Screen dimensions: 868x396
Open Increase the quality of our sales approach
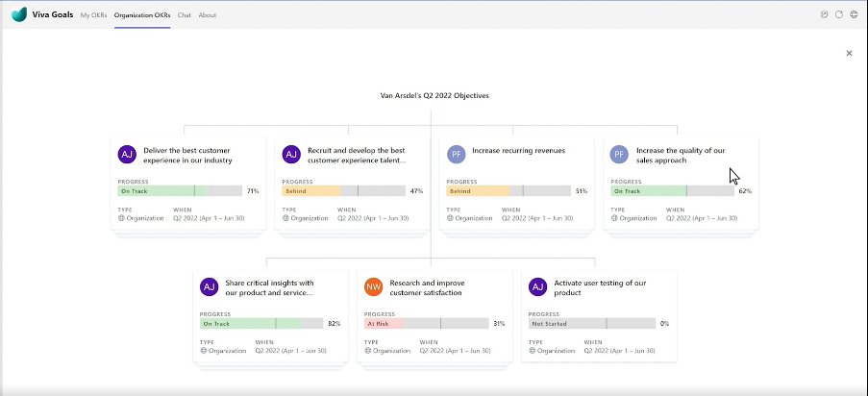tap(681, 155)
